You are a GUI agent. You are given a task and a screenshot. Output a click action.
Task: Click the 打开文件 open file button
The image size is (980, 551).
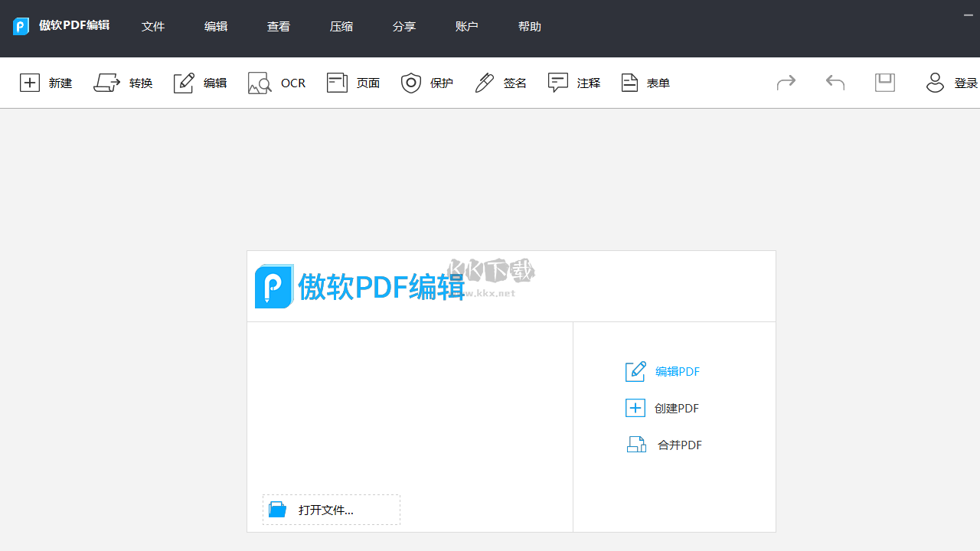[x=331, y=510]
